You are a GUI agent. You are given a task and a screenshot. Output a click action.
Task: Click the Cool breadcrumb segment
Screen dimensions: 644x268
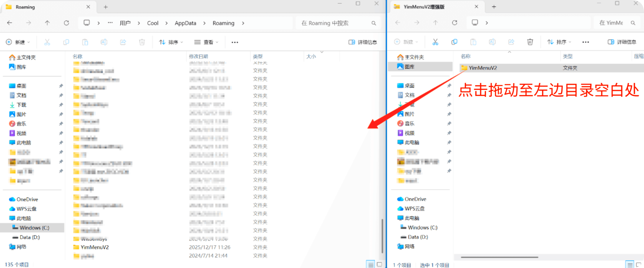(x=153, y=23)
